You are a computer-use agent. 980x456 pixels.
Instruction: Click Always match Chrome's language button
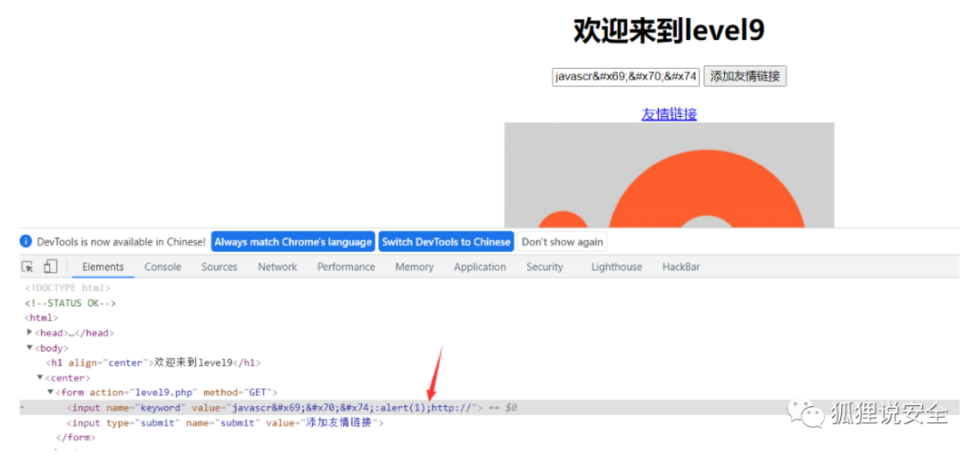[293, 242]
